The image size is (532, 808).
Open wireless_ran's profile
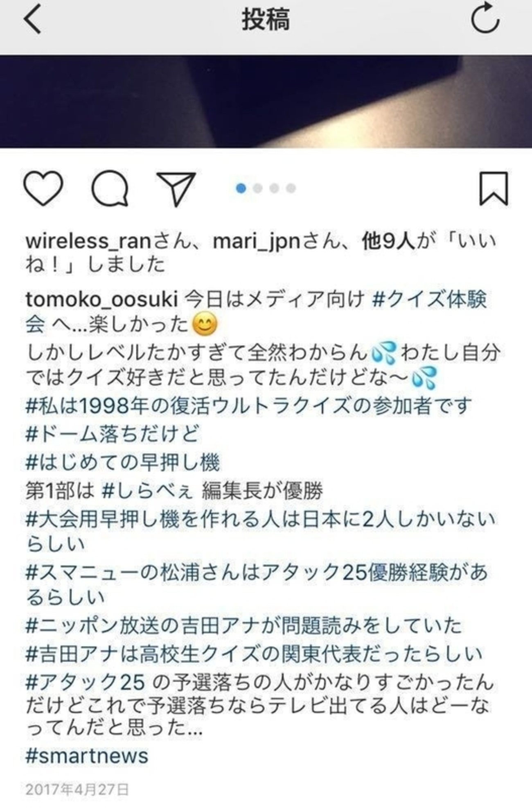point(88,242)
